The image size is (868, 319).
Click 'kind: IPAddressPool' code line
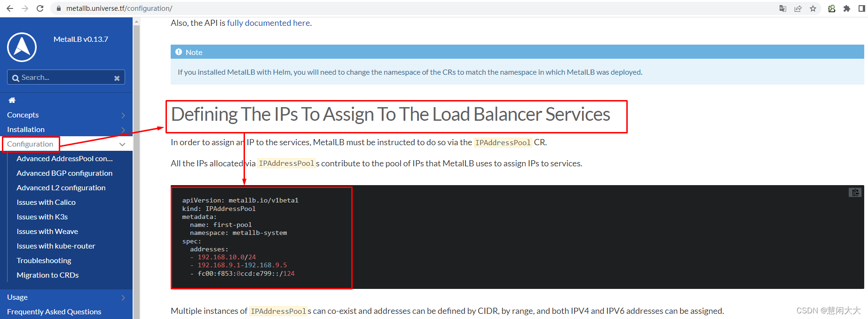219,209
